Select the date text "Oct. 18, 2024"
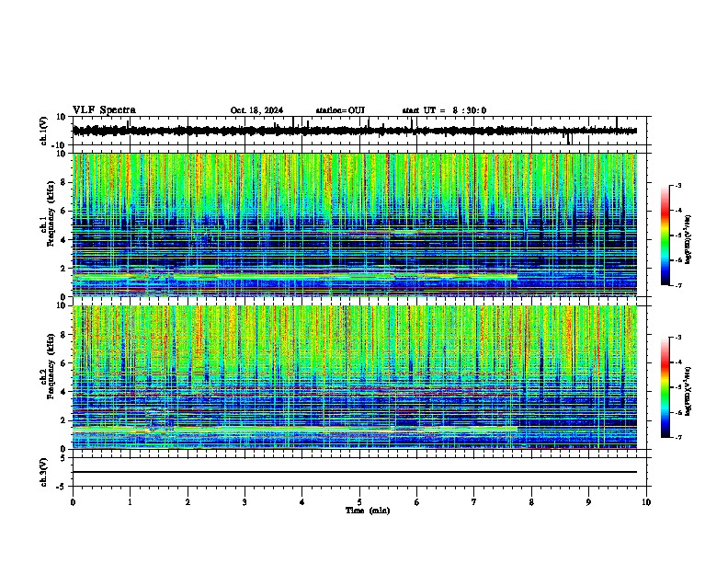This screenshot has height=563, width=728. (256, 110)
